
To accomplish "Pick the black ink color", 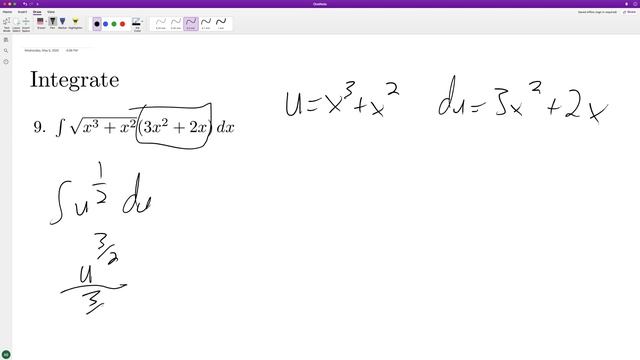I will point(97,24).
